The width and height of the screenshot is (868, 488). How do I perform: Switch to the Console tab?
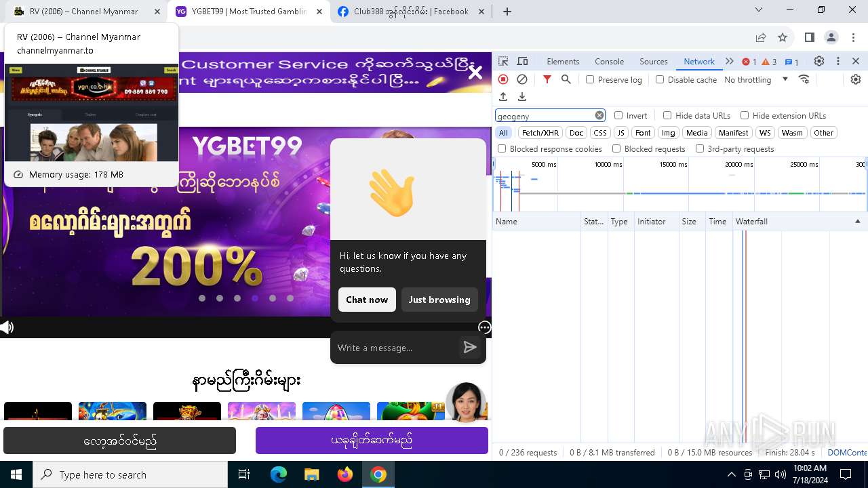coord(609,61)
